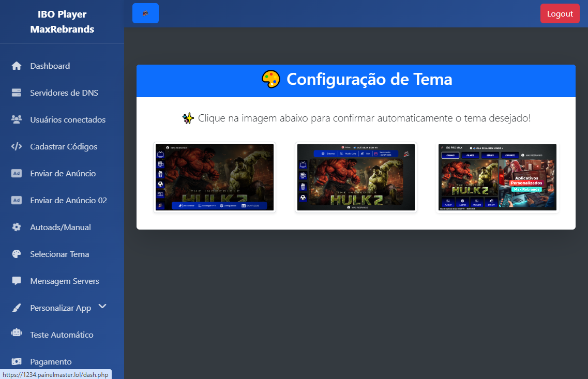Toggle the sidebar with blue top button
588x379 pixels.
pyautogui.click(x=145, y=13)
